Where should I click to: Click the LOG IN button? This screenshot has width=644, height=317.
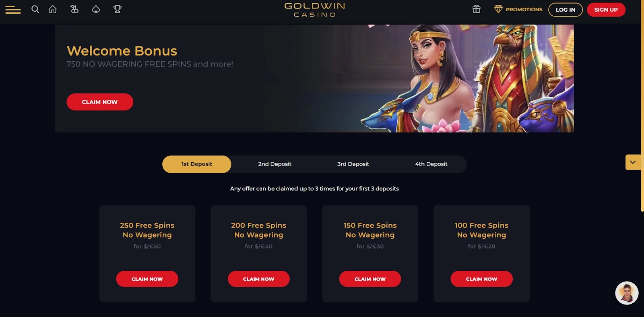566,10
